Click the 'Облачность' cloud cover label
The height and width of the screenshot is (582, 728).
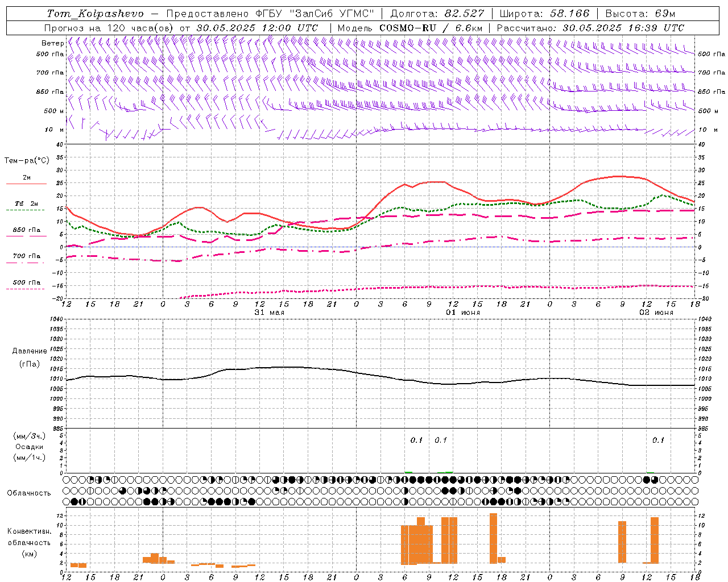(x=29, y=493)
